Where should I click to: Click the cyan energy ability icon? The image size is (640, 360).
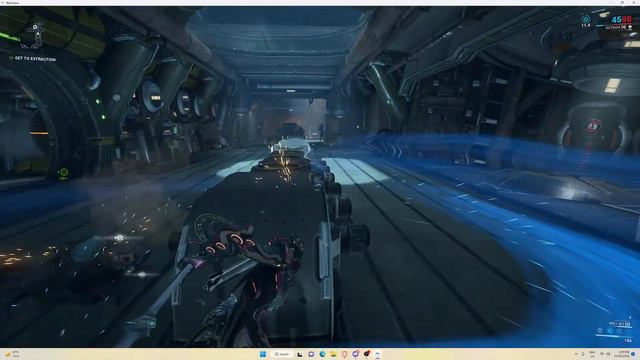click(586, 19)
